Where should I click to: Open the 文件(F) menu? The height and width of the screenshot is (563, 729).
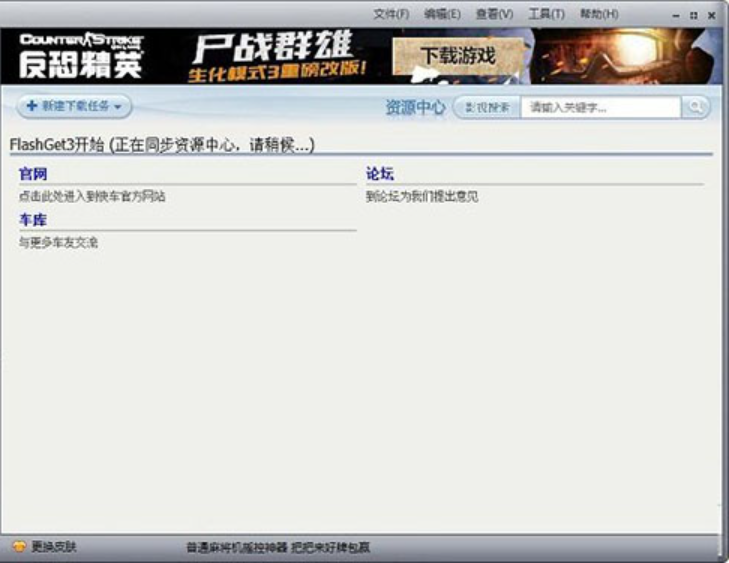391,14
